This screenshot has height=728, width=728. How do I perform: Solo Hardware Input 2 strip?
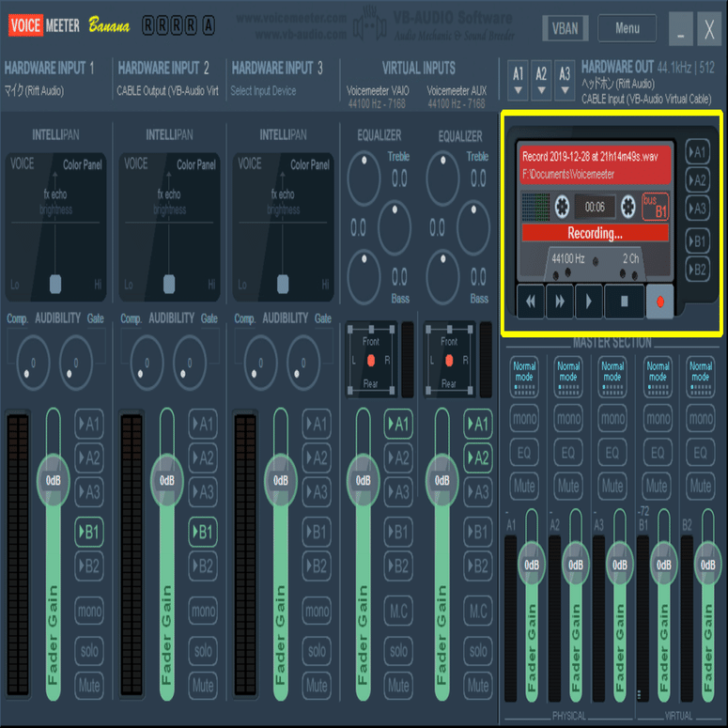(203, 650)
